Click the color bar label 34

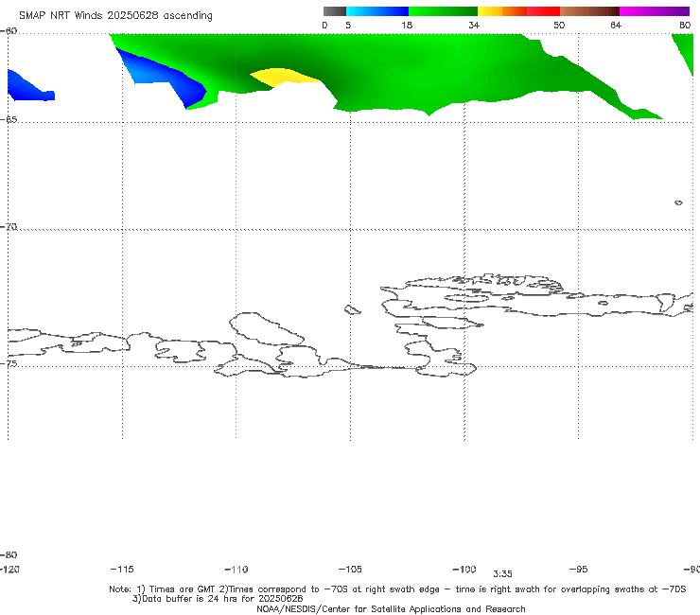click(474, 26)
